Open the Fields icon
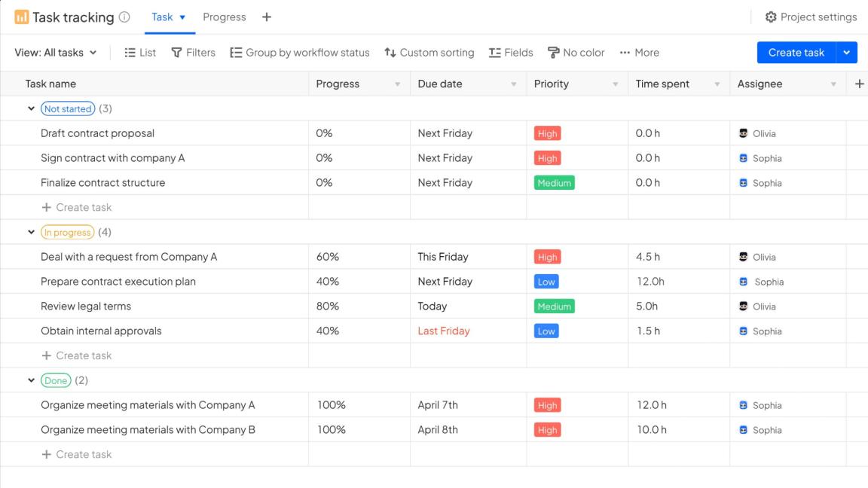Screen dimensions: 868x488 coord(495,53)
